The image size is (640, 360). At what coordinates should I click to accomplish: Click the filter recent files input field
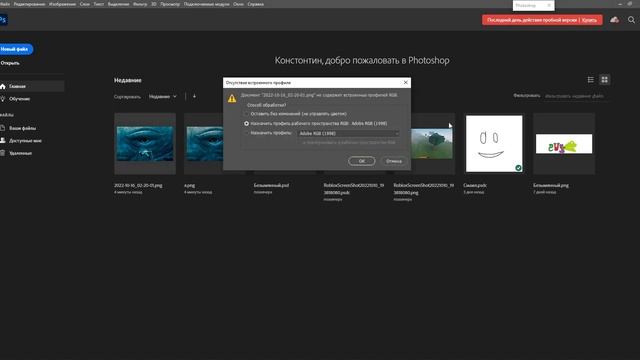coord(575,96)
